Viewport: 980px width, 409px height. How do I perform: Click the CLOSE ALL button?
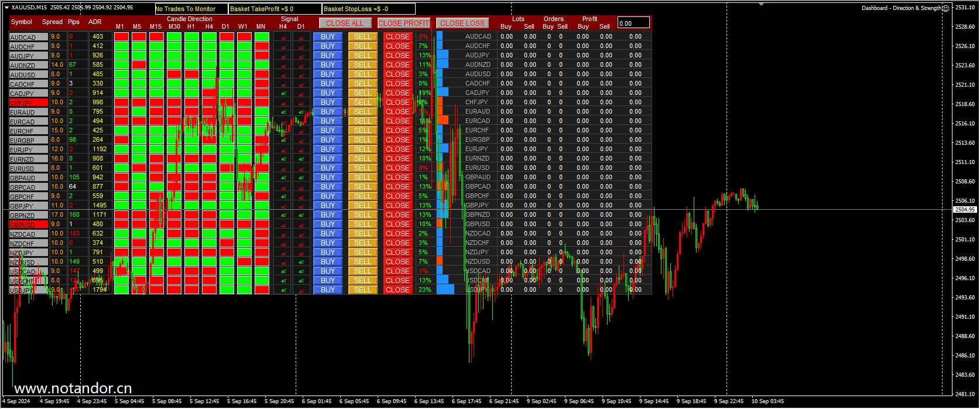coord(345,23)
